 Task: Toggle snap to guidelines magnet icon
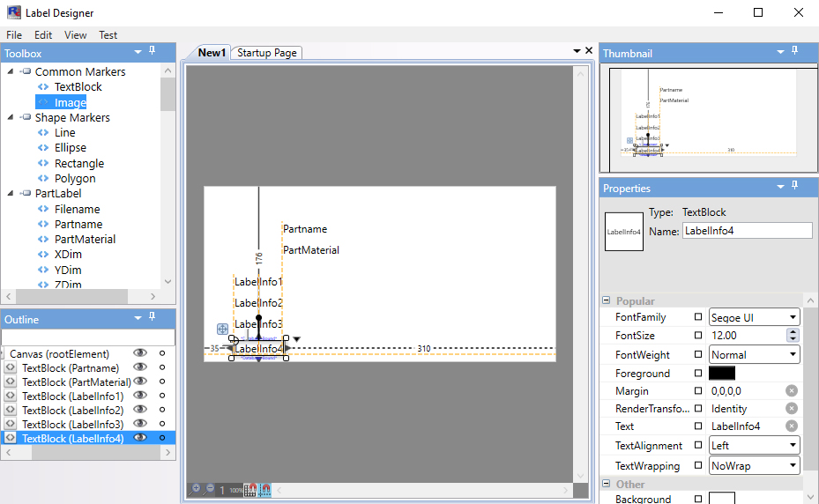coord(264,489)
